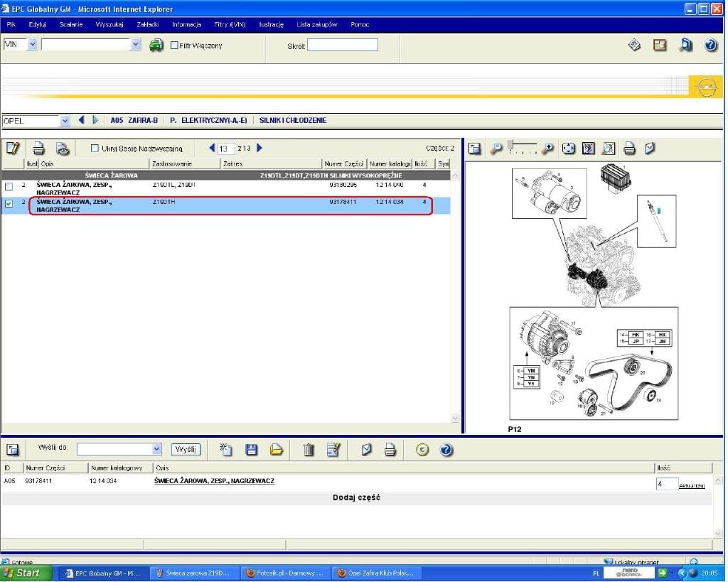Click print preview icon in parts toolbar

(x=63, y=149)
